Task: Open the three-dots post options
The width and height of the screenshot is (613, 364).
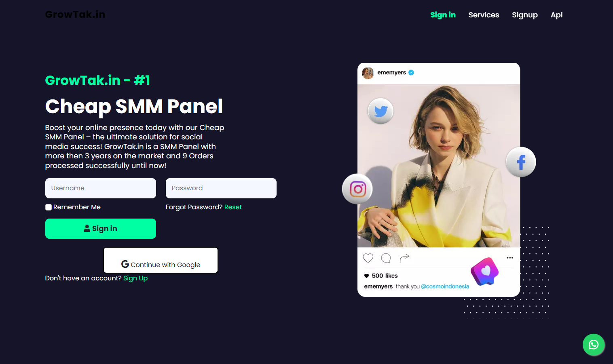Action: (x=510, y=258)
